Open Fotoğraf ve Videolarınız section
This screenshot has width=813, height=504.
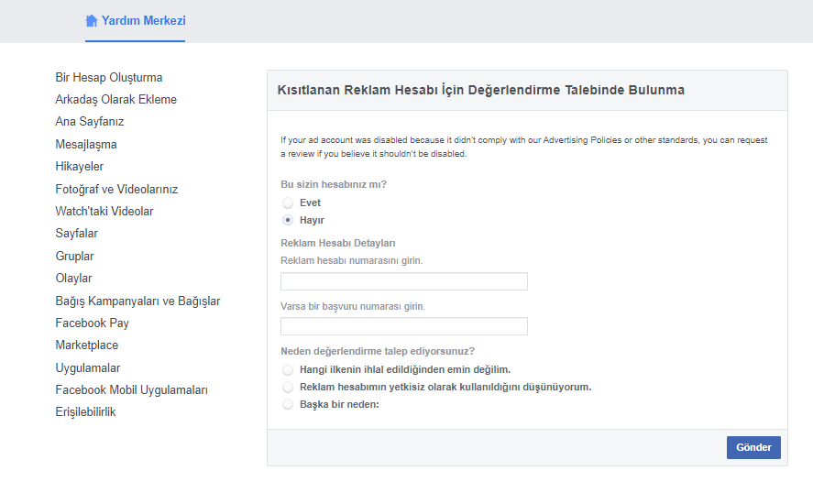116,189
